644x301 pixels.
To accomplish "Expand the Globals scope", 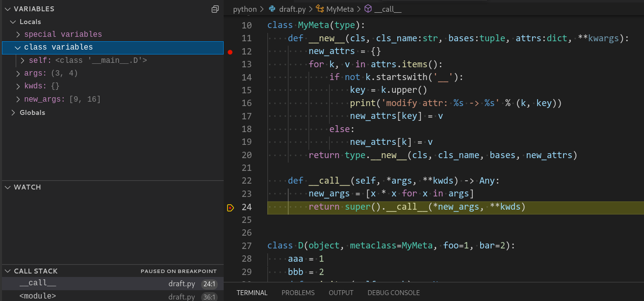I will click(x=13, y=113).
